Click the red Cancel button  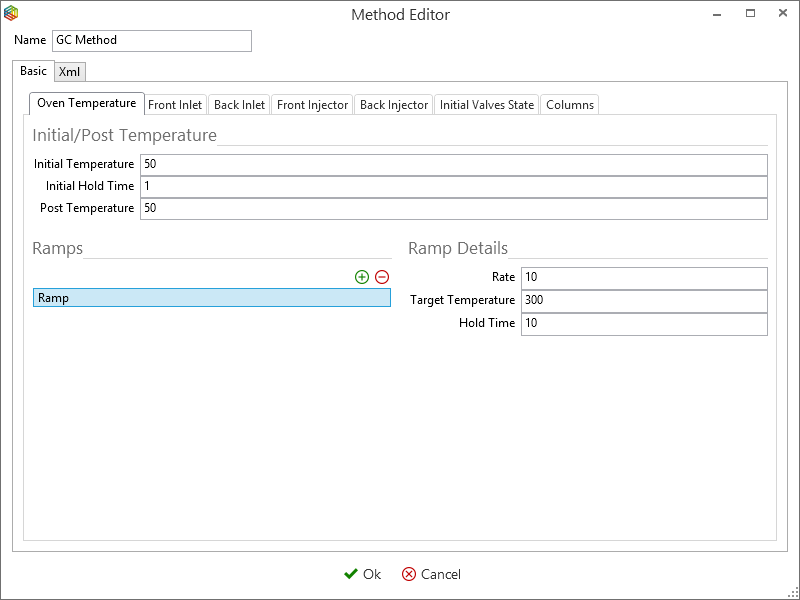click(x=431, y=574)
